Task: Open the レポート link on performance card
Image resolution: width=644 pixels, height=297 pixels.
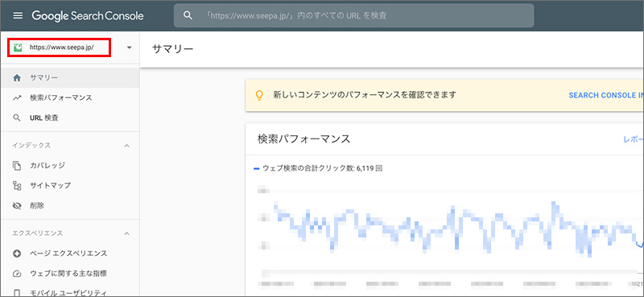Action: click(634, 139)
